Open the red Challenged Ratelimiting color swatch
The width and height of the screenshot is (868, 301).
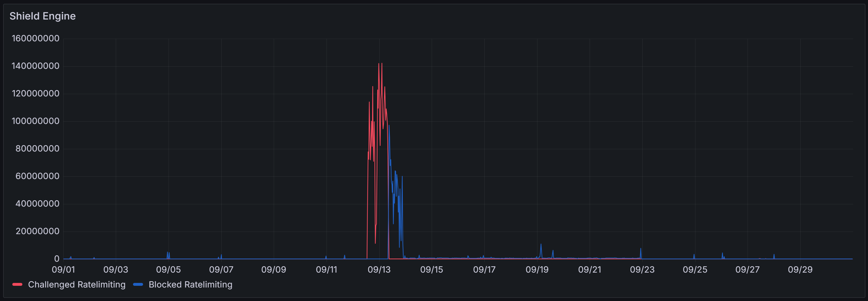[x=17, y=284]
